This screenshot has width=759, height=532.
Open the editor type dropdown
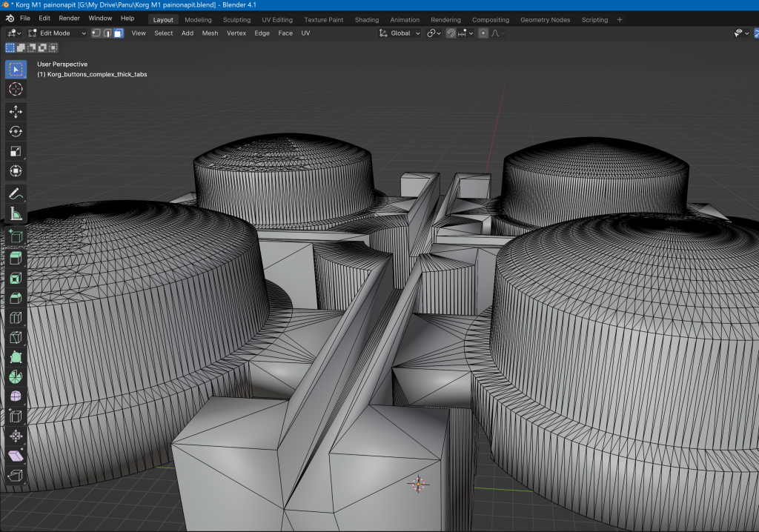[x=14, y=33]
